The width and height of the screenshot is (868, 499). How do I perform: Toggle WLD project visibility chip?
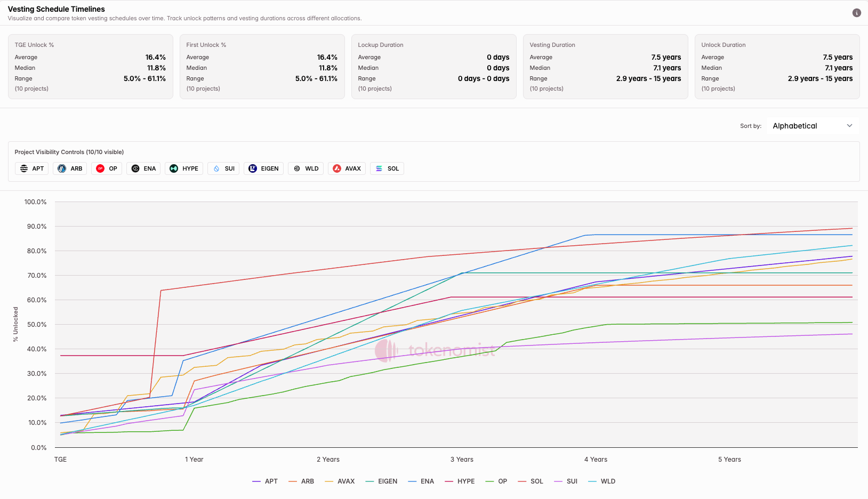tap(306, 168)
